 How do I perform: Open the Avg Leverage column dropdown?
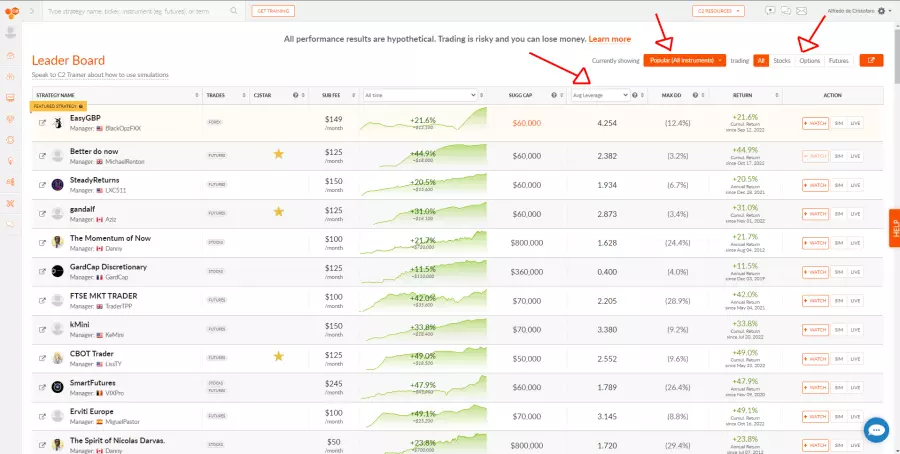(600, 95)
